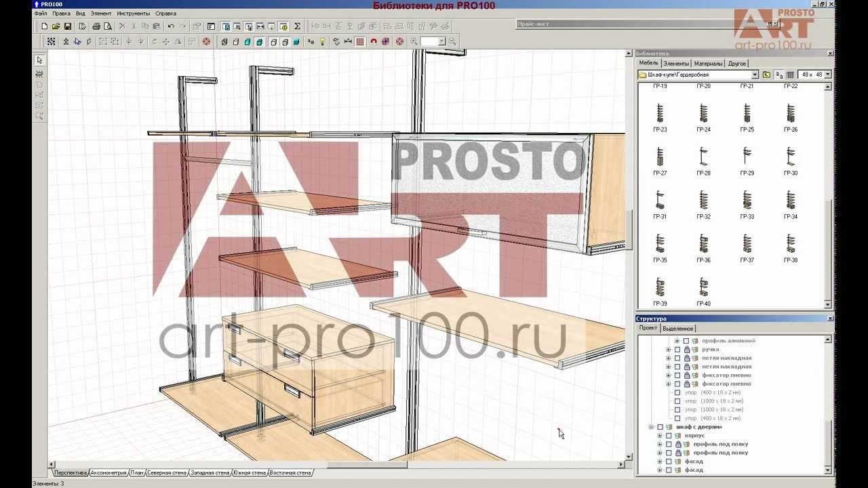Click the light bulb lighting icon
Viewport: 868px width, 488px height.
pyautogui.click(x=322, y=41)
